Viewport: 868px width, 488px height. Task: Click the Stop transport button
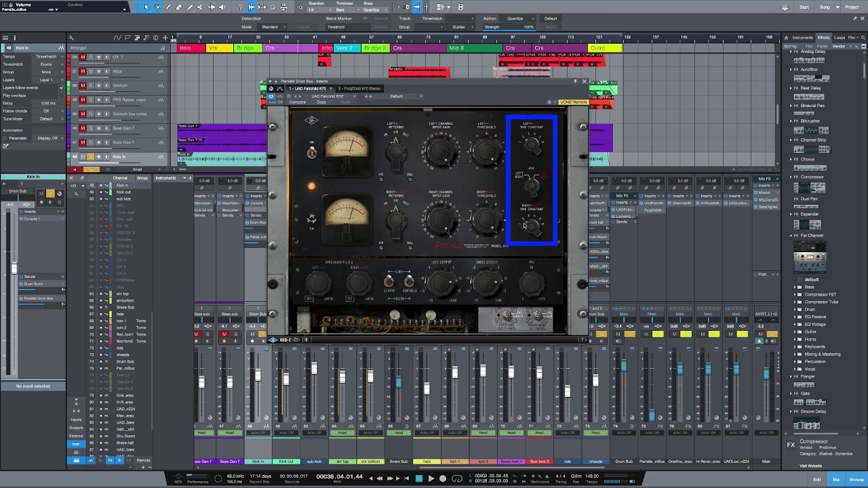pos(419,479)
